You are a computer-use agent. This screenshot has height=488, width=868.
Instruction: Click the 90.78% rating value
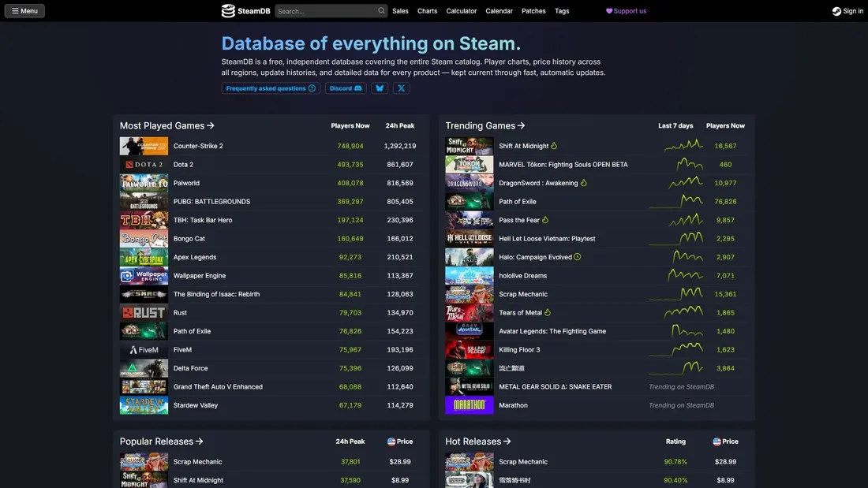[675, 461]
